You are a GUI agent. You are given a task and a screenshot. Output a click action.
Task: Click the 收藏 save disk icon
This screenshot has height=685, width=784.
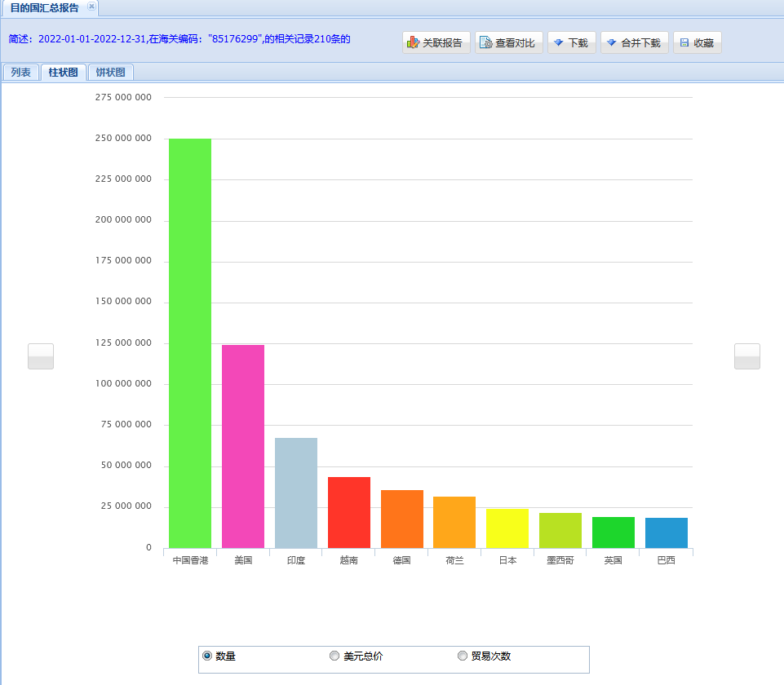[684, 42]
